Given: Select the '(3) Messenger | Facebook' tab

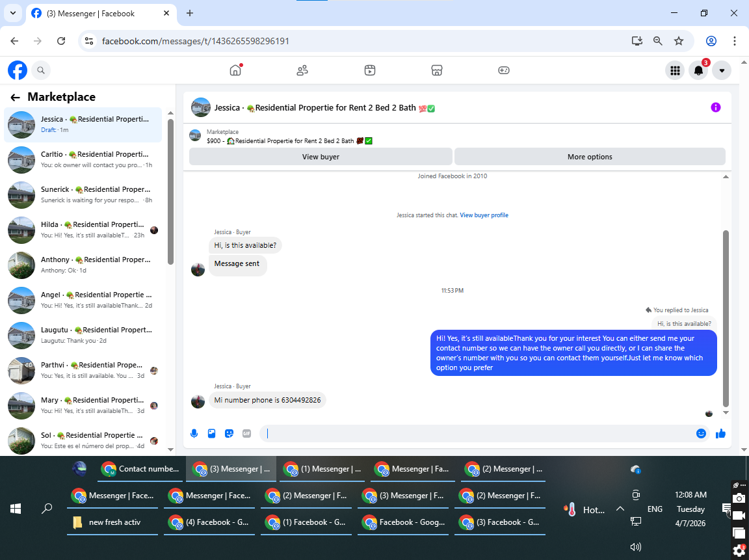Looking at the screenshot, I should click(100, 14).
